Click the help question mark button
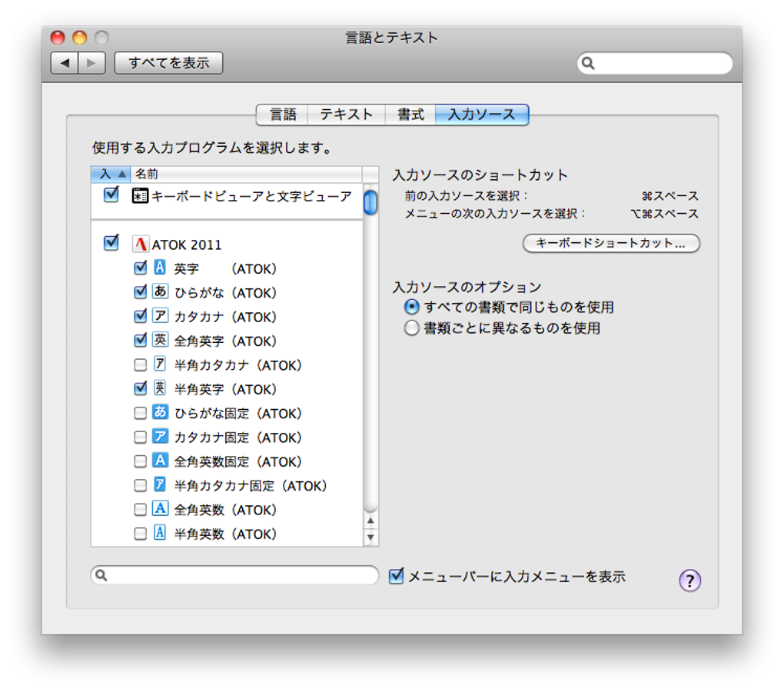The image size is (784, 692). tap(689, 581)
